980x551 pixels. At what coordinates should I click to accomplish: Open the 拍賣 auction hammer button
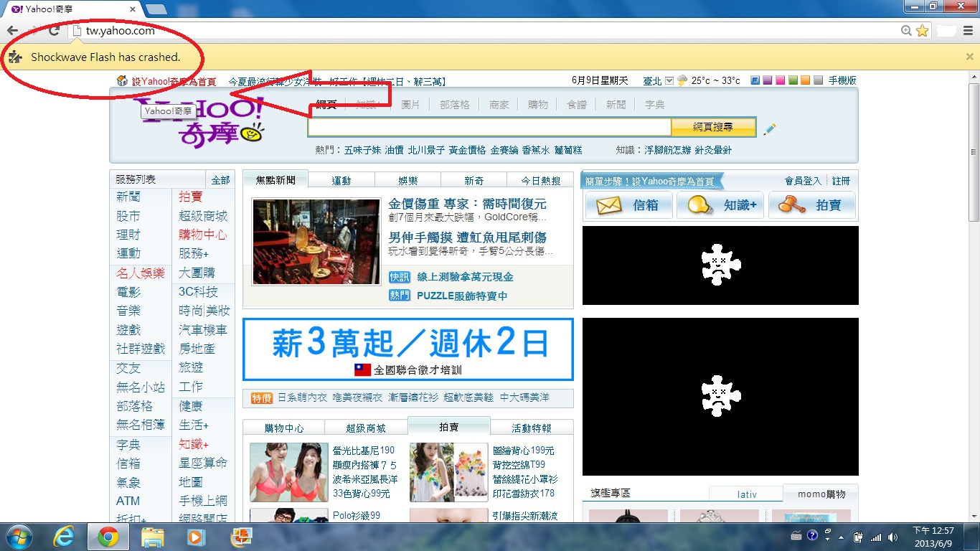click(813, 205)
